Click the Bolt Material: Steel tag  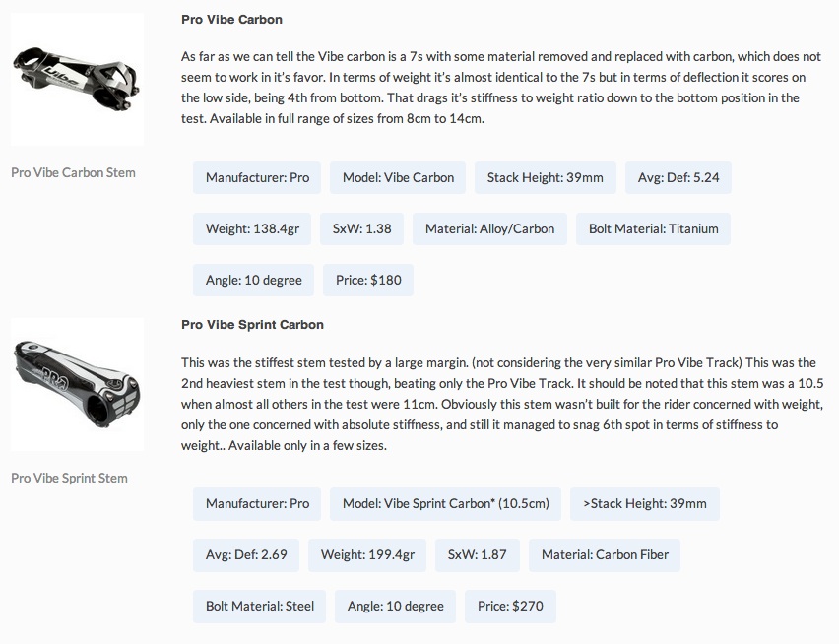[x=260, y=606]
